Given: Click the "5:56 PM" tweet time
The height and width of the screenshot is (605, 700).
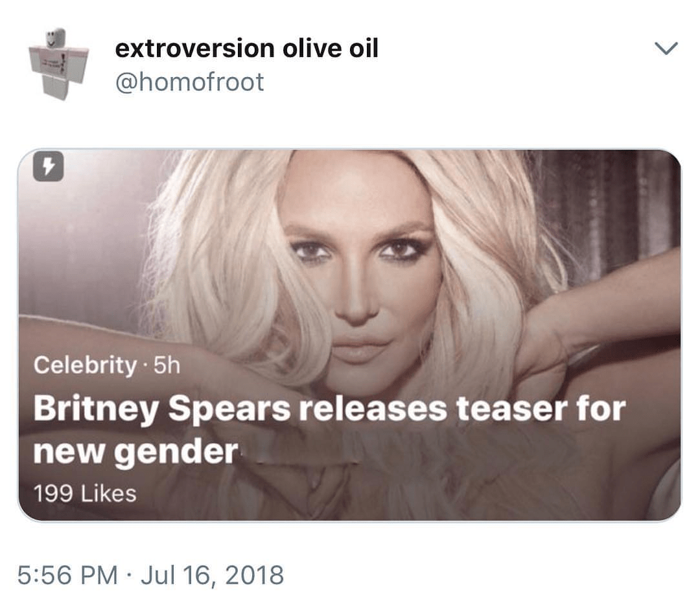Looking at the screenshot, I should (68, 575).
